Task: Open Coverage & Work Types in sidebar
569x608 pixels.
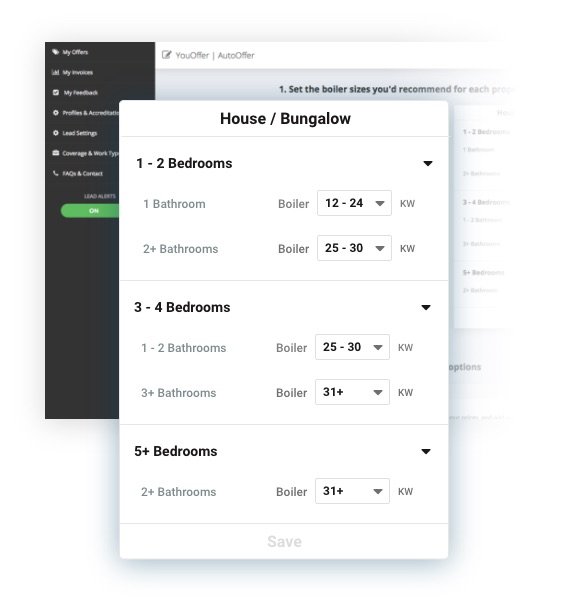Action: click(x=91, y=153)
